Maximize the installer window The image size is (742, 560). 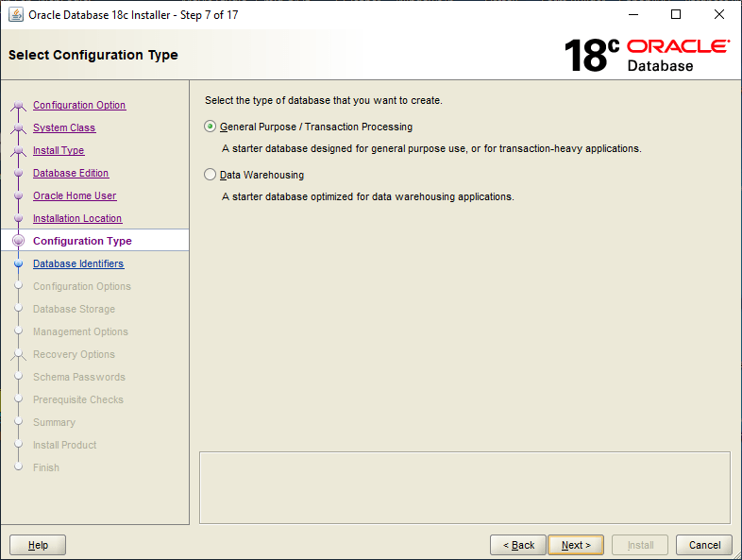click(676, 15)
